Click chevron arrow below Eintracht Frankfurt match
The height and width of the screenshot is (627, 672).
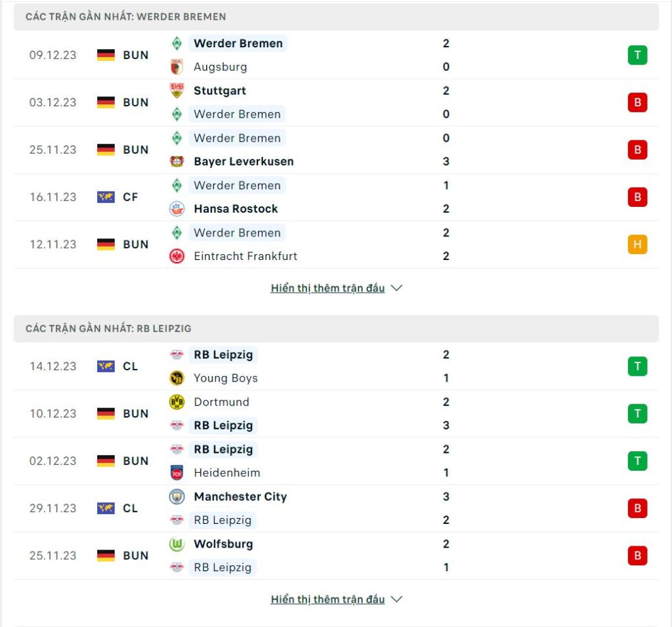pyautogui.click(x=396, y=288)
